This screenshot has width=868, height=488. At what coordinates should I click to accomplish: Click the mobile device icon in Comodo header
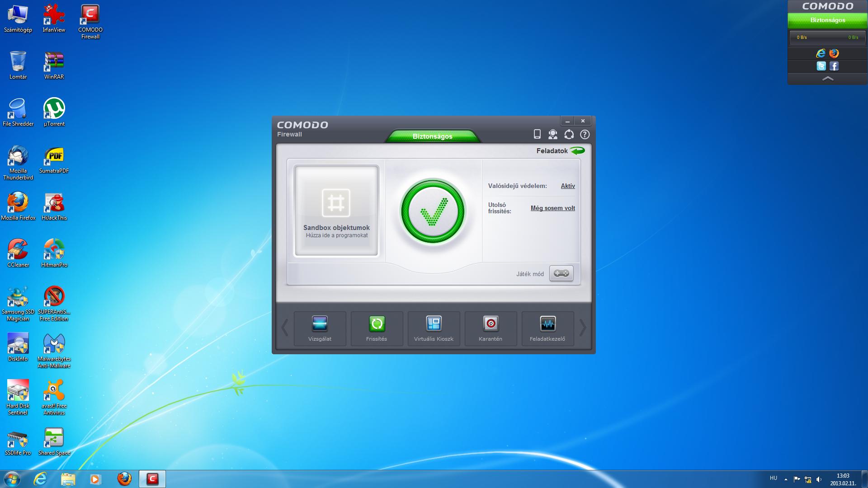coord(537,134)
